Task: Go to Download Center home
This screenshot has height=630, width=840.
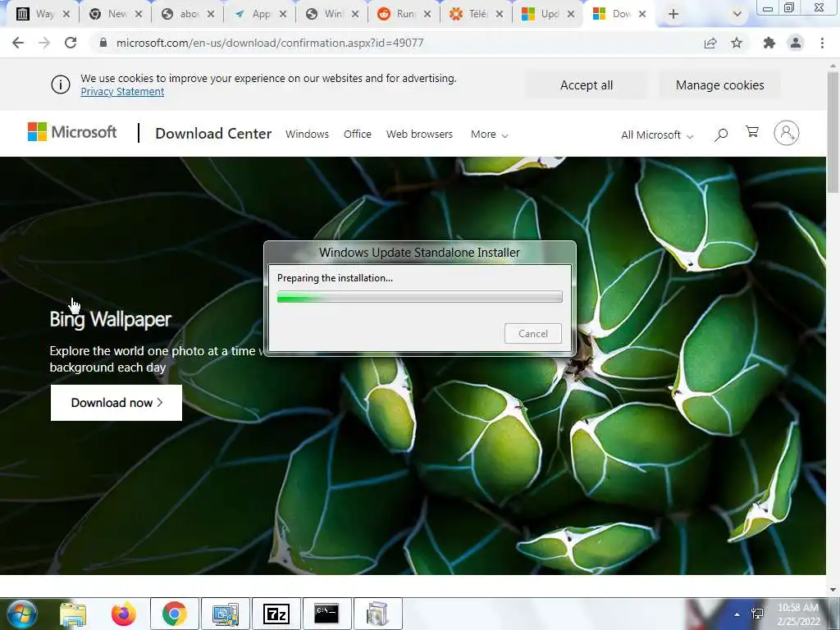Action: pyautogui.click(x=213, y=134)
